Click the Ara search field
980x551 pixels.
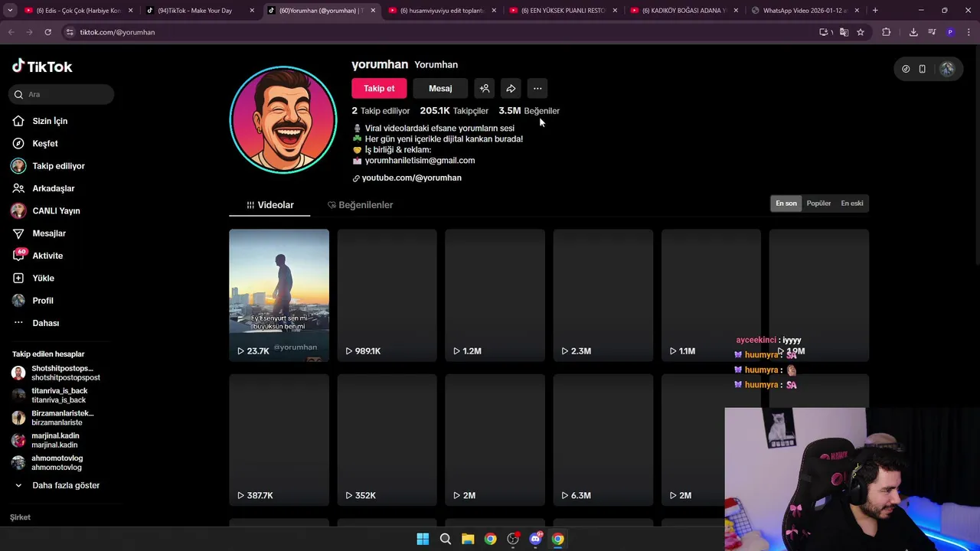point(61,94)
